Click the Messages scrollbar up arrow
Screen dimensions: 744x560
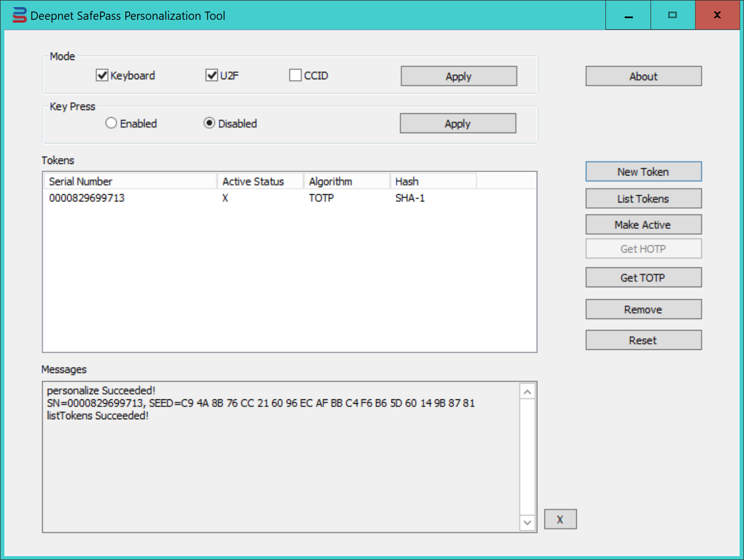point(527,392)
